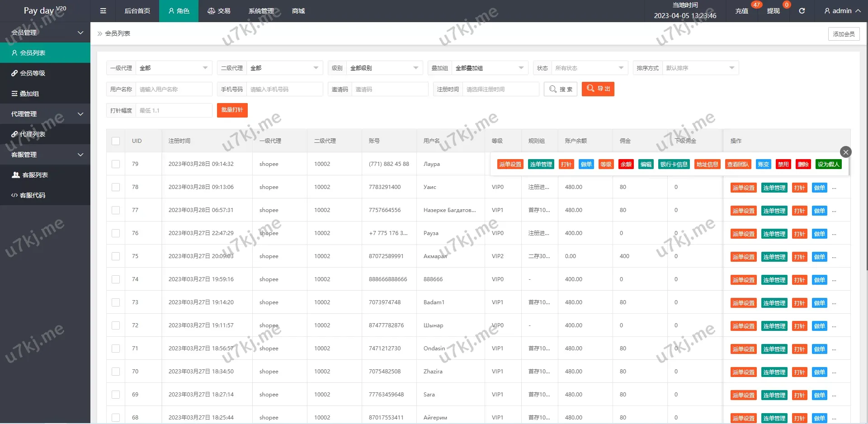Open the agent list sidebar item

tap(45, 134)
